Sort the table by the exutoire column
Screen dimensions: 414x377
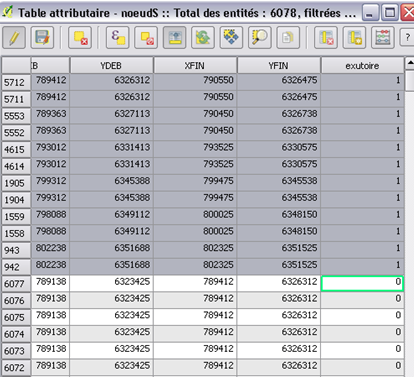click(x=362, y=65)
